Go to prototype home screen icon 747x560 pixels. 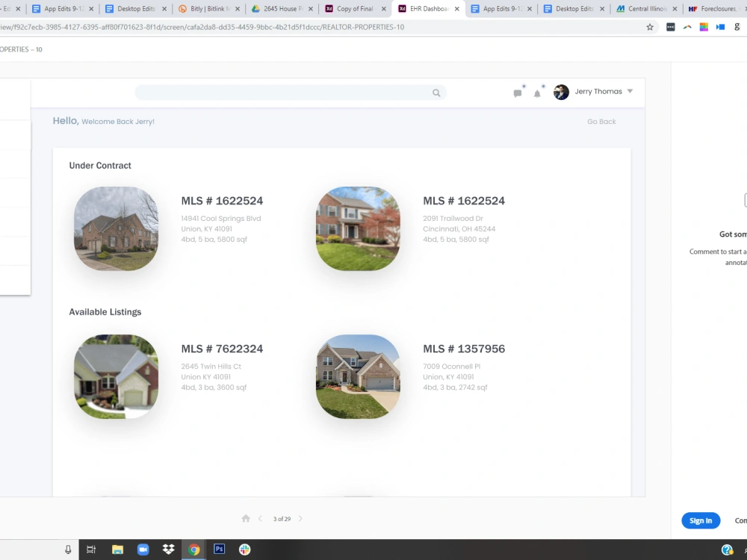tap(246, 519)
